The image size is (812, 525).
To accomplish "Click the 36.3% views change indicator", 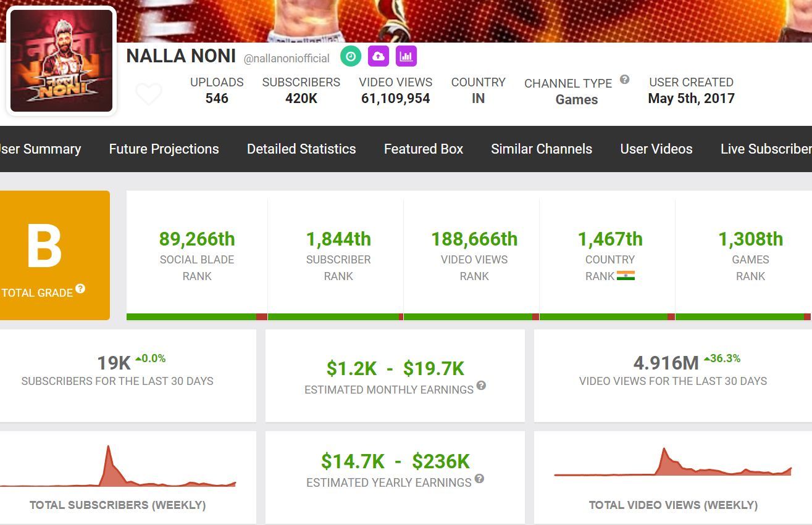I will 722,358.
